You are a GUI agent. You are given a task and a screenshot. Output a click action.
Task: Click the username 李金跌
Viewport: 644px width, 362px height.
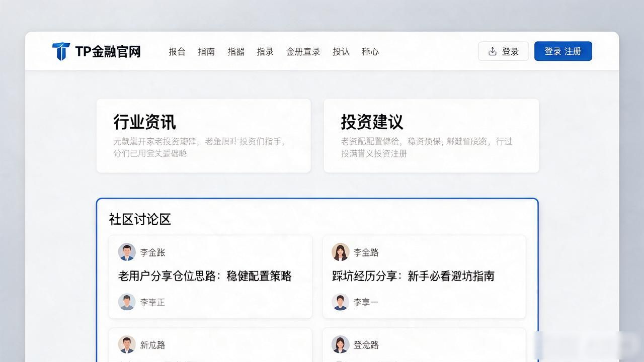point(152,252)
